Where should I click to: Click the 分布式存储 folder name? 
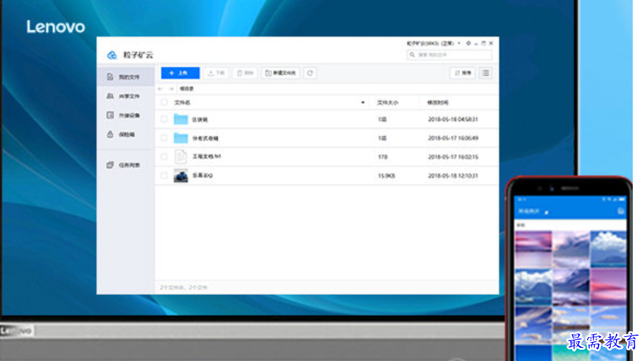[x=205, y=139]
